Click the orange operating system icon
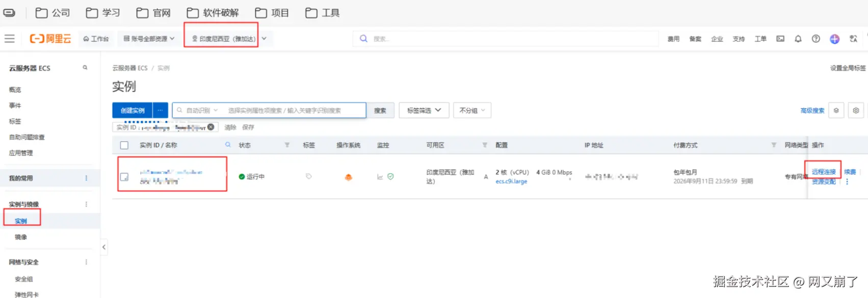 349,177
